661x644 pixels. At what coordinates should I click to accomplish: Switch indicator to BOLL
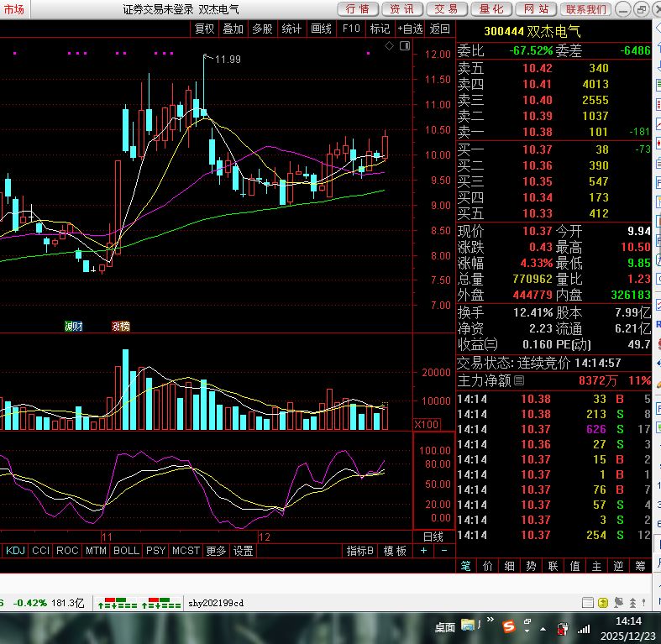[x=126, y=551]
